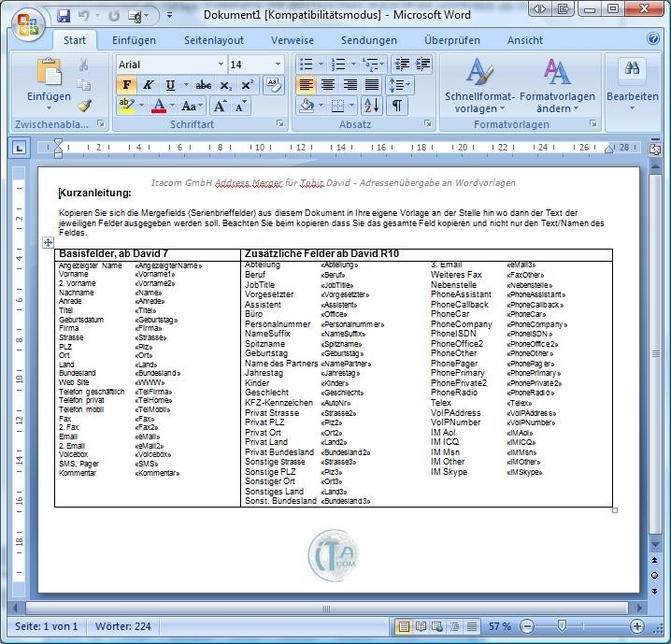Viewport: 671px width, 644px height.
Task: Right-align the paragraph
Action: click(350, 85)
